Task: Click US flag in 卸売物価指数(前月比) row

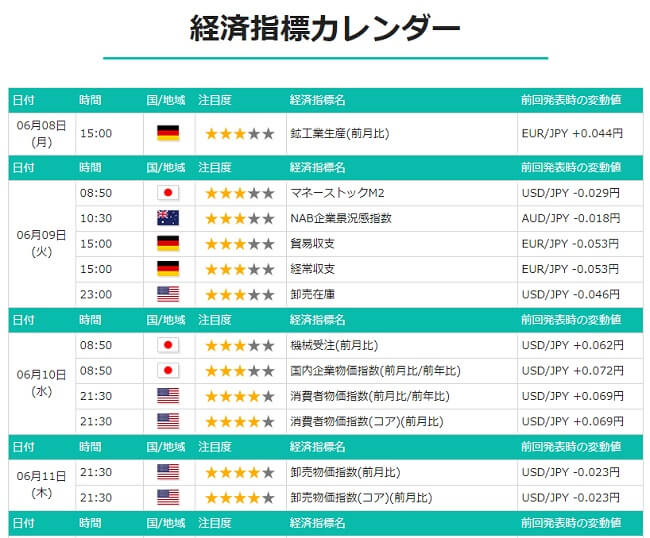Action: tap(168, 472)
